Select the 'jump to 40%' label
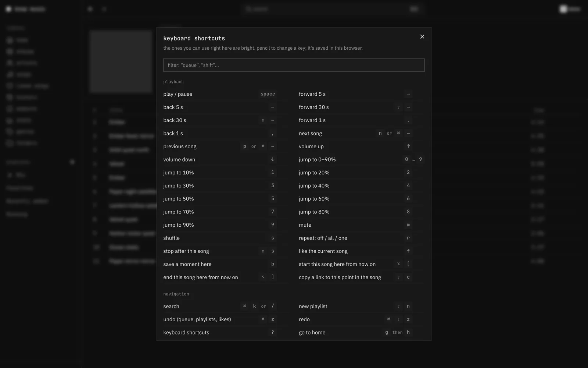This screenshot has width=588, height=368. point(314,185)
